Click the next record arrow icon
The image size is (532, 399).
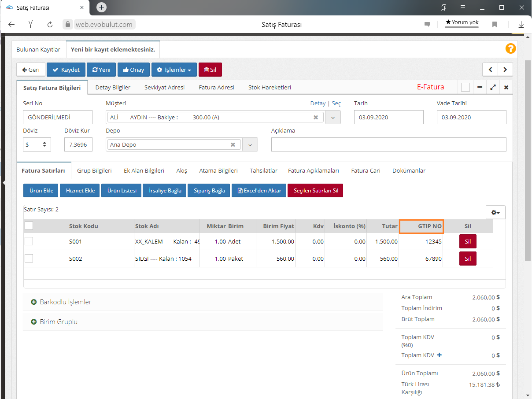pyautogui.click(x=505, y=70)
